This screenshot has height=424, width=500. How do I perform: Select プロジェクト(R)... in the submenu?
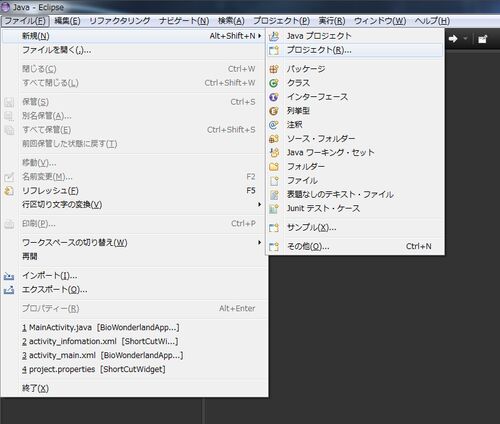pyautogui.click(x=355, y=50)
